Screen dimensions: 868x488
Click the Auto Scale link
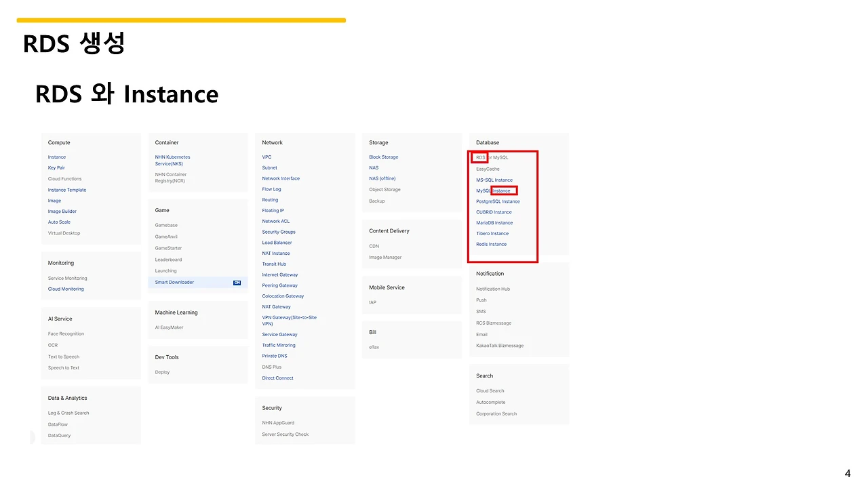pos(59,222)
